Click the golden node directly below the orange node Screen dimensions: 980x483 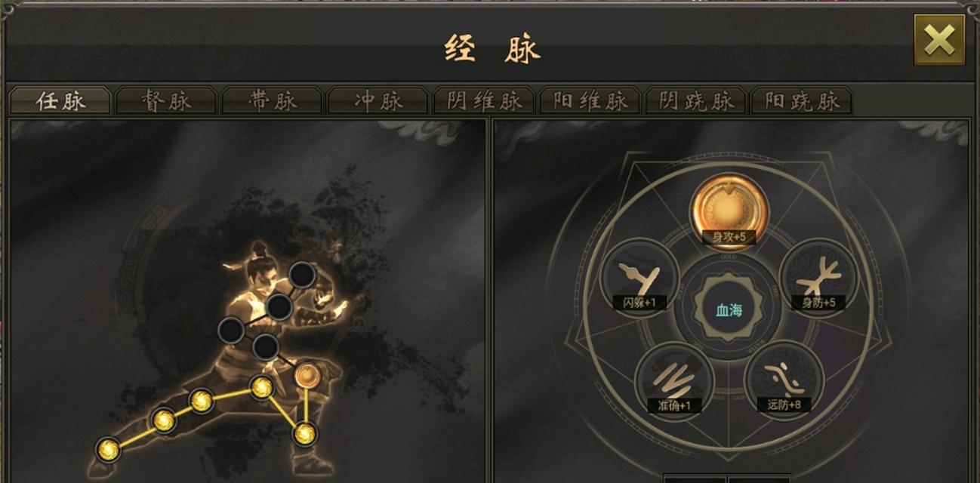305,433
